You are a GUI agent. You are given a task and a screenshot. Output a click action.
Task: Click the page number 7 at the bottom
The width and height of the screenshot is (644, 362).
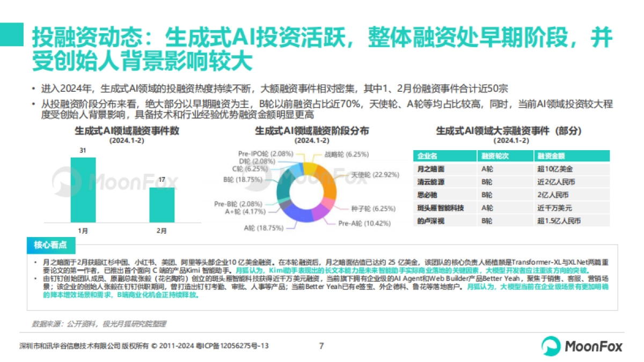(x=321, y=346)
